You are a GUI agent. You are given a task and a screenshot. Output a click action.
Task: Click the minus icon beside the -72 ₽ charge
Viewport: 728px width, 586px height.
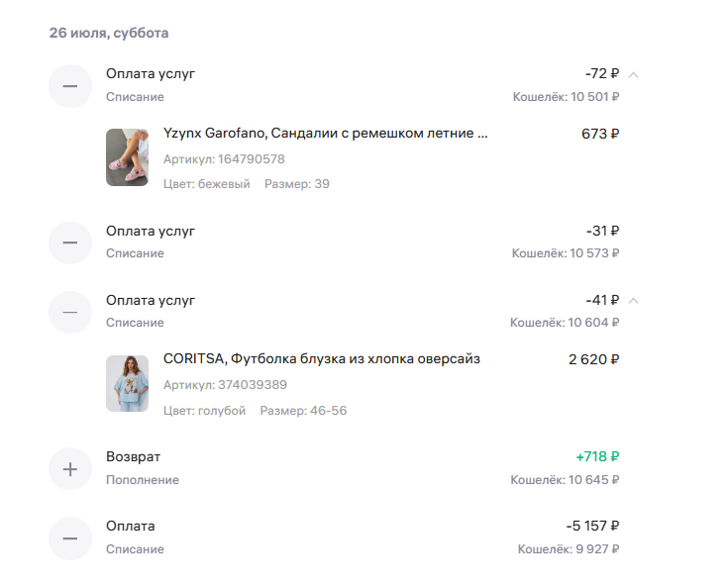coord(70,86)
